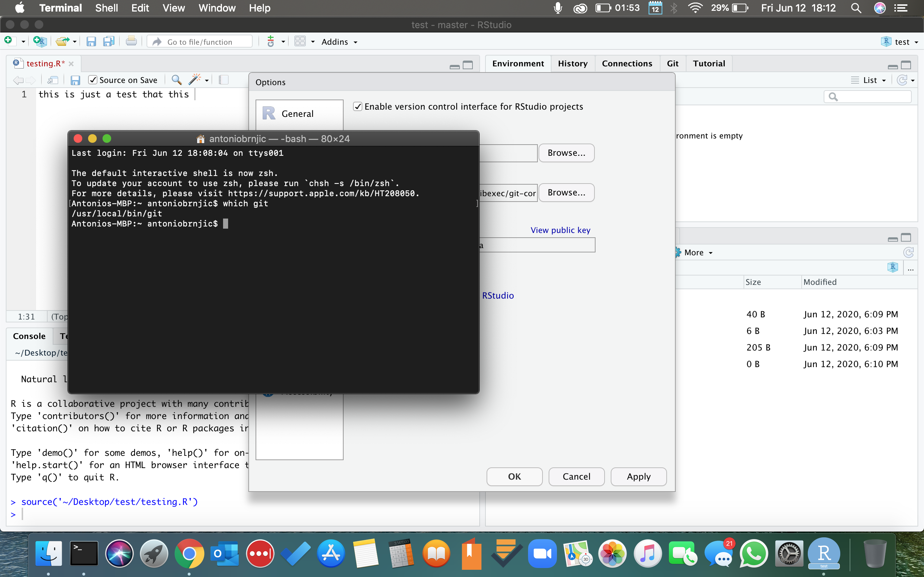Open the Shell menu in the menu bar
This screenshot has height=577, width=924.
click(x=106, y=8)
